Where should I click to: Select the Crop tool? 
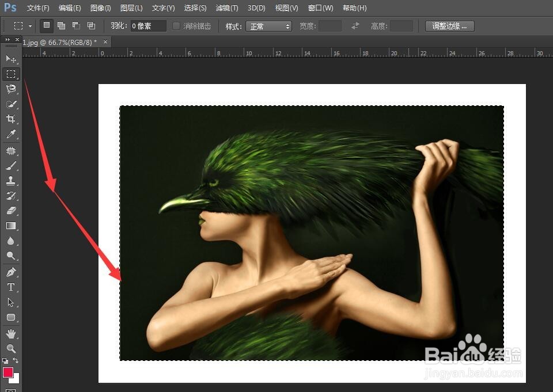pyautogui.click(x=11, y=119)
